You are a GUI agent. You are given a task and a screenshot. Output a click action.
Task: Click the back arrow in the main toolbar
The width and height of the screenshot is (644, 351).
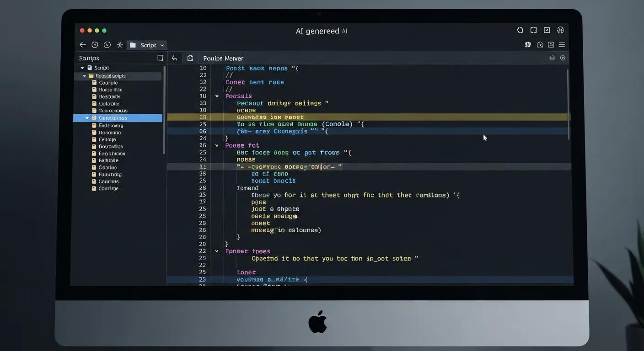82,45
